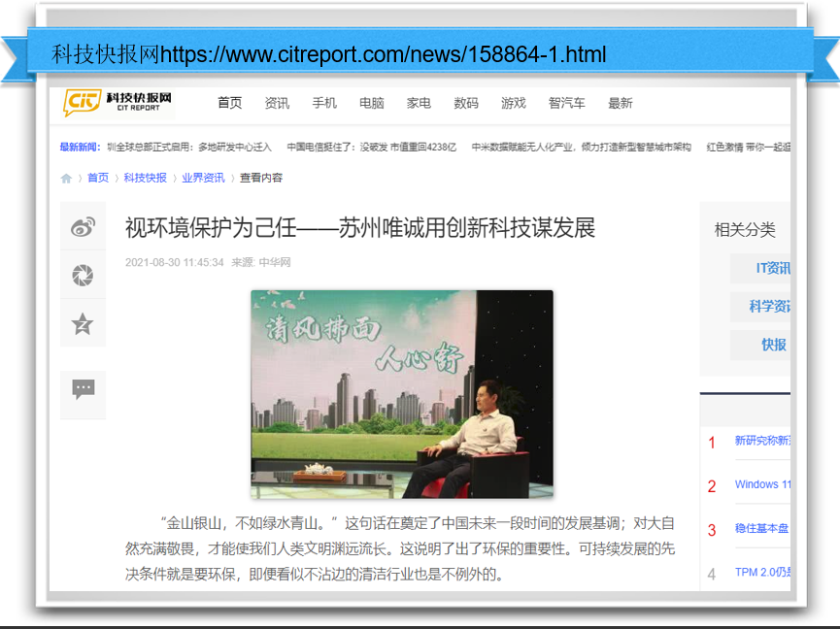The width and height of the screenshot is (840, 629).
Task: Open breadcrumb link 科技快报
Action: click(x=147, y=178)
